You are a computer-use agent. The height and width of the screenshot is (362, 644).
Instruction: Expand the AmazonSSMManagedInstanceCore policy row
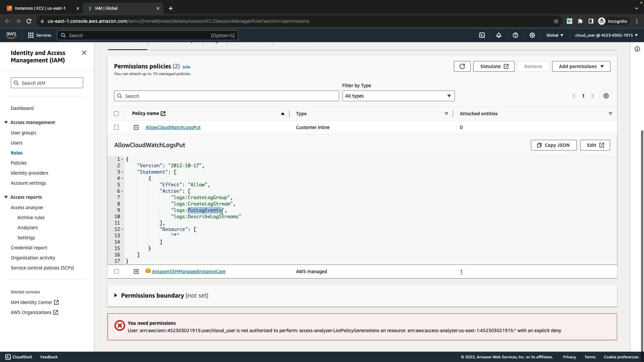click(x=136, y=271)
